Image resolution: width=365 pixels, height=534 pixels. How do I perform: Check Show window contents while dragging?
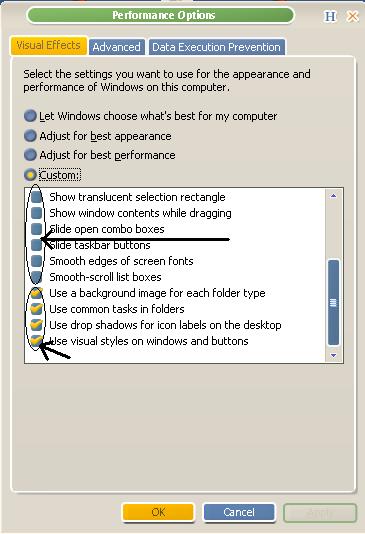pos(36,213)
